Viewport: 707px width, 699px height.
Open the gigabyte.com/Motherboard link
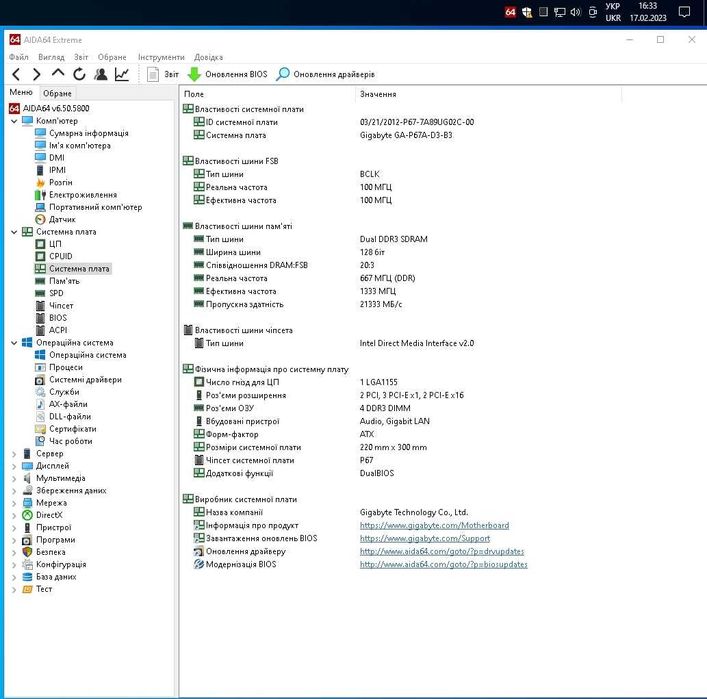coord(434,525)
